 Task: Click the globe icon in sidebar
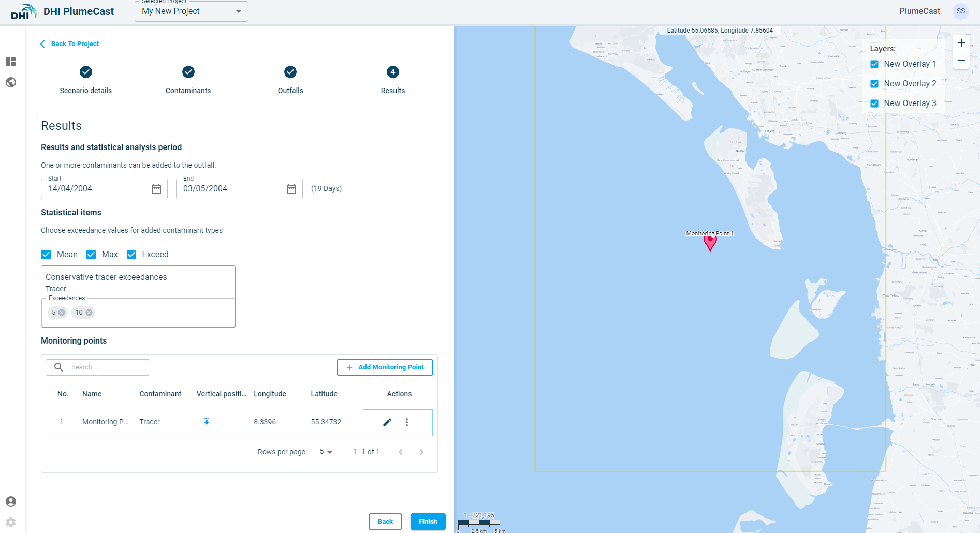pos(11,82)
